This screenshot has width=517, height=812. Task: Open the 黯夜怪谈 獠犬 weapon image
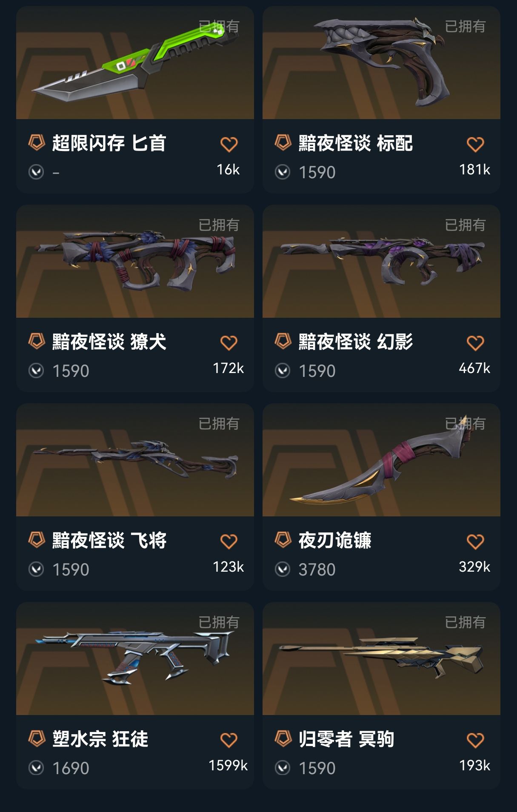tap(135, 261)
